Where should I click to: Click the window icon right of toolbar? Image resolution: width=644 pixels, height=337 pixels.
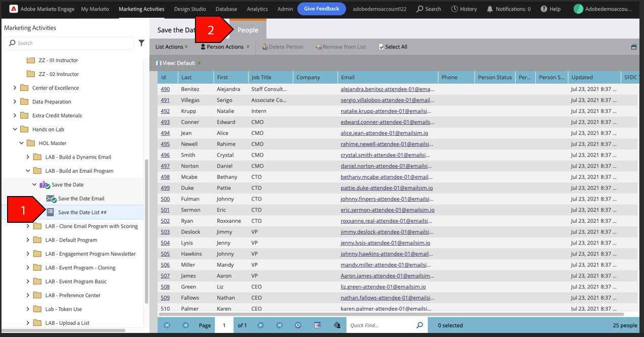point(634,47)
